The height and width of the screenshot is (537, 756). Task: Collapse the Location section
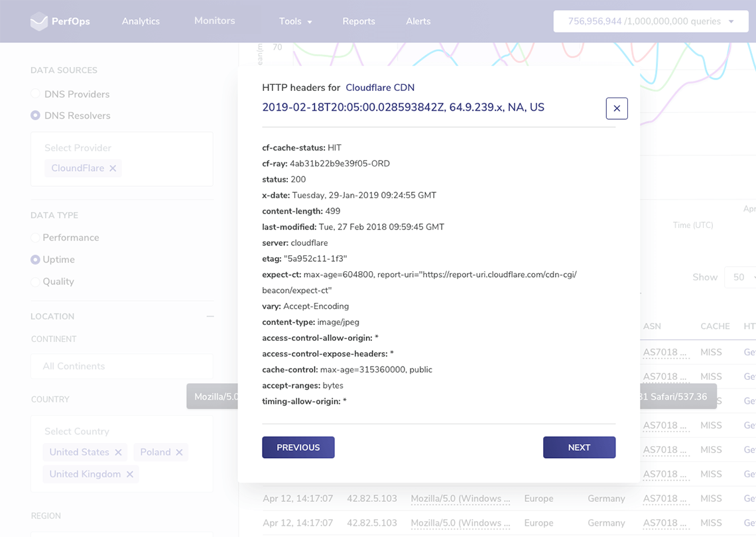210,317
